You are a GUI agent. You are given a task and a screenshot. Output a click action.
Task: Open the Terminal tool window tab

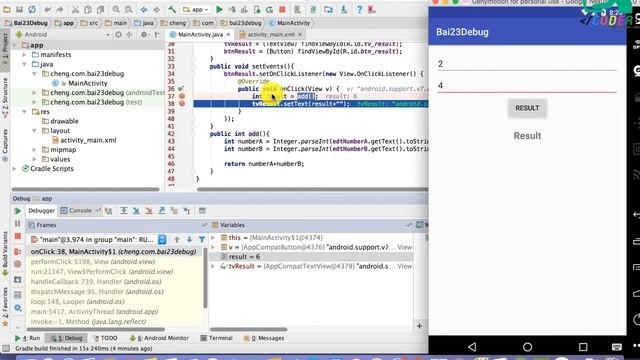pos(216,338)
